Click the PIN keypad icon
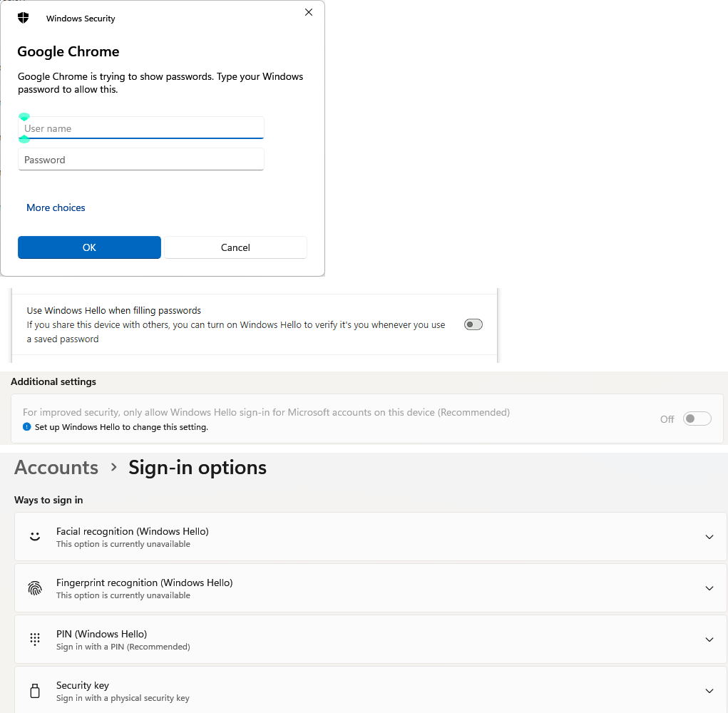Viewport: 728px width, 713px height. tap(35, 640)
